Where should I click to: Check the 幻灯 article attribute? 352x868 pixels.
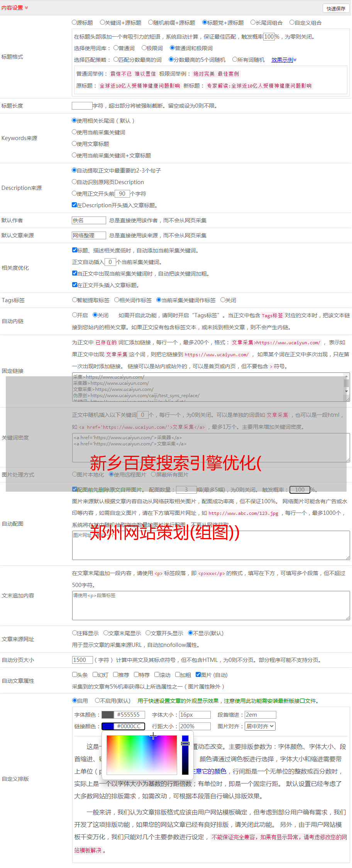point(95,675)
